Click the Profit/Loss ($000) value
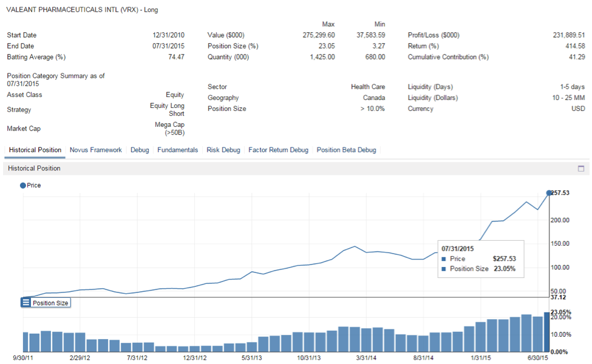Image resolution: width=592 pixels, height=364 pixels. [568, 35]
